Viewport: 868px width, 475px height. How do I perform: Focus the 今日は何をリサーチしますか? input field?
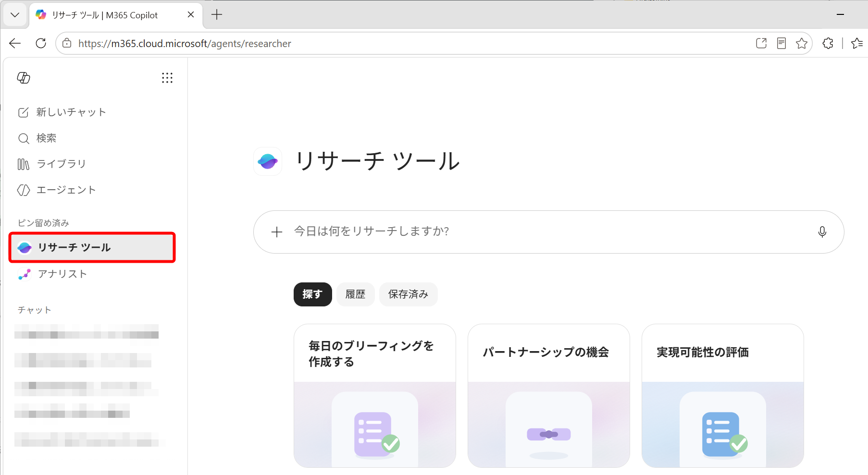click(x=548, y=231)
